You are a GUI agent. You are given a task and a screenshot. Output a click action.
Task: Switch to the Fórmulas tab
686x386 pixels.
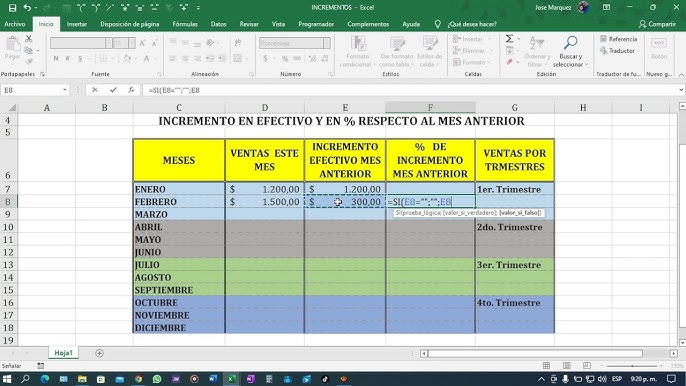[x=185, y=24]
